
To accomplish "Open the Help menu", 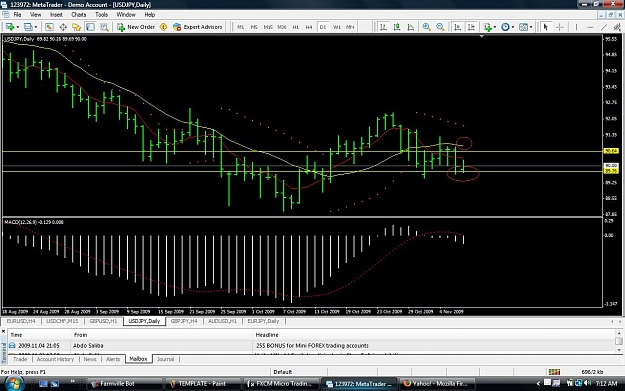I will 149,14.
